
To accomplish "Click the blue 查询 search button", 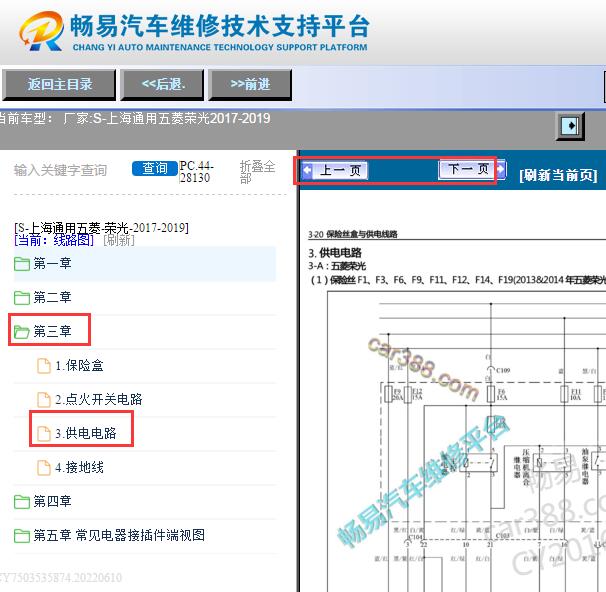I will click(155, 168).
